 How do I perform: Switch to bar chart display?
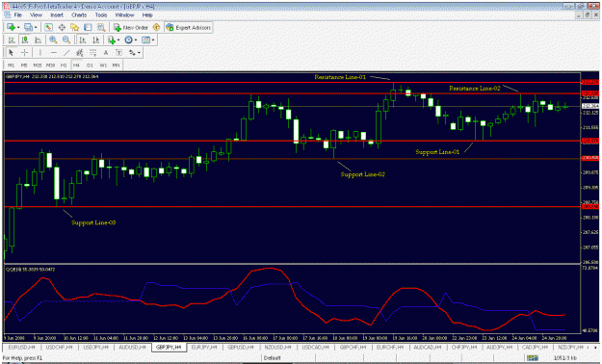(x=12, y=39)
